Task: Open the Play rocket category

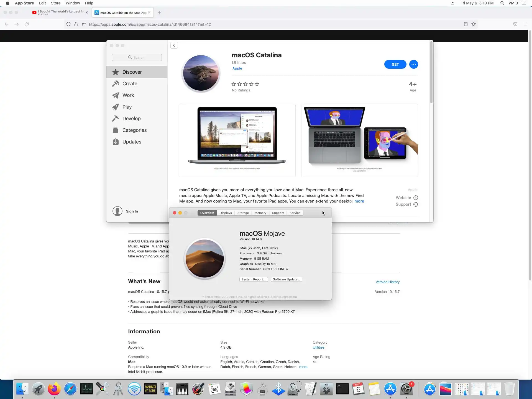Action: pyautogui.click(x=127, y=107)
